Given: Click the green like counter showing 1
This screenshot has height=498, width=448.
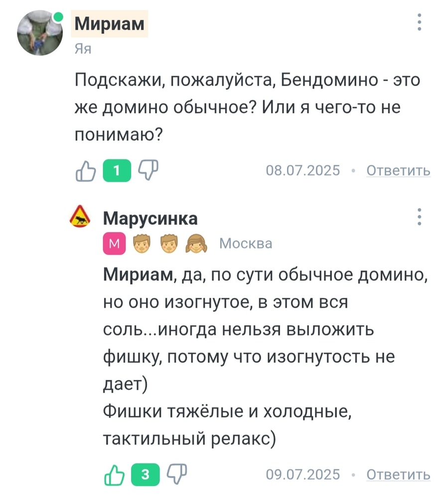Looking at the screenshot, I should click(x=117, y=170).
